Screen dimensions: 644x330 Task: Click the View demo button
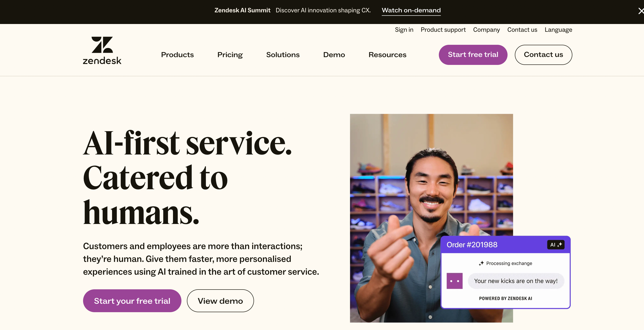[220, 301]
